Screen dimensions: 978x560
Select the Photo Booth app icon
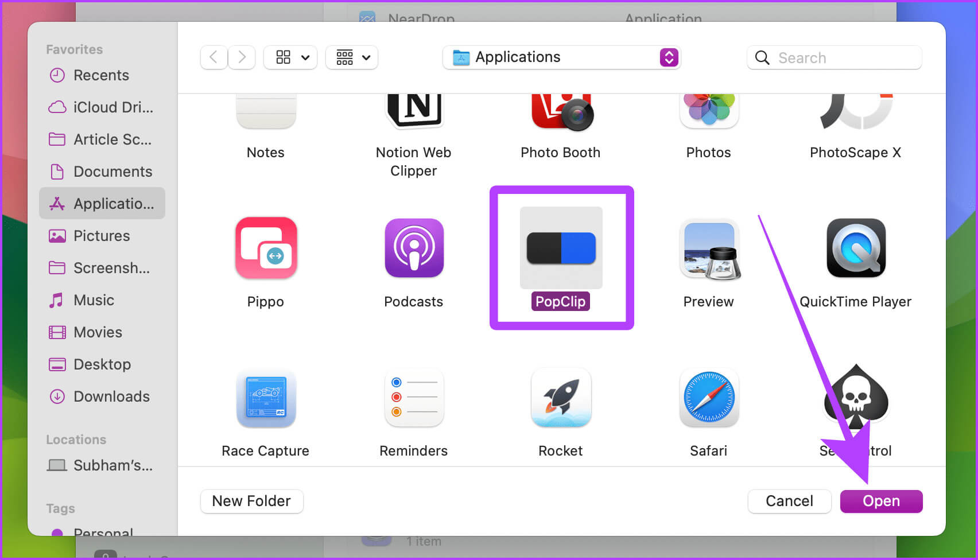562,112
